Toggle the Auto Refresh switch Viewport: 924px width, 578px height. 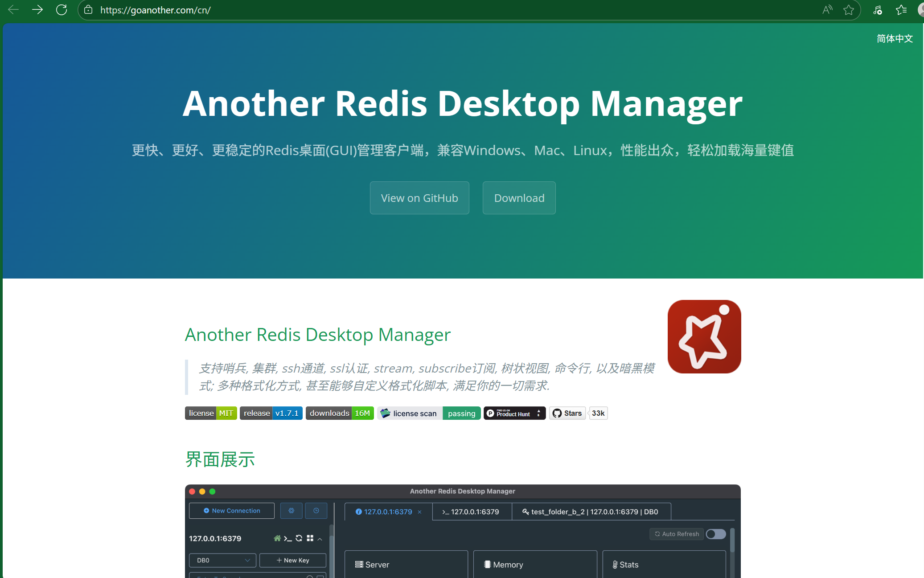tap(716, 534)
